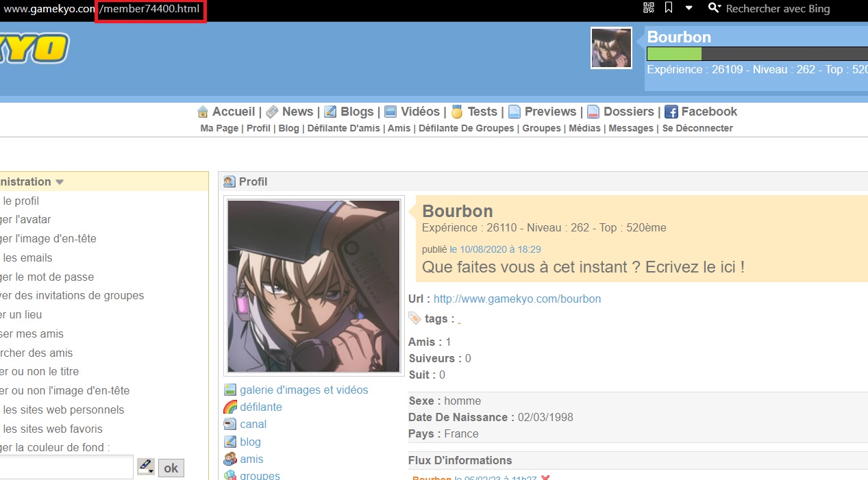
Task: Open the amis link under avatar
Action: 251,459
